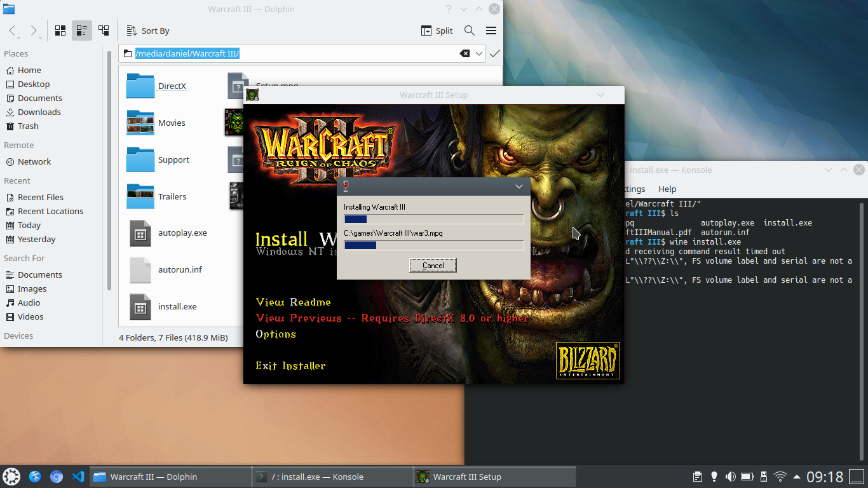Open Dolphin's Sort By menu

click(x=147, y=30)
